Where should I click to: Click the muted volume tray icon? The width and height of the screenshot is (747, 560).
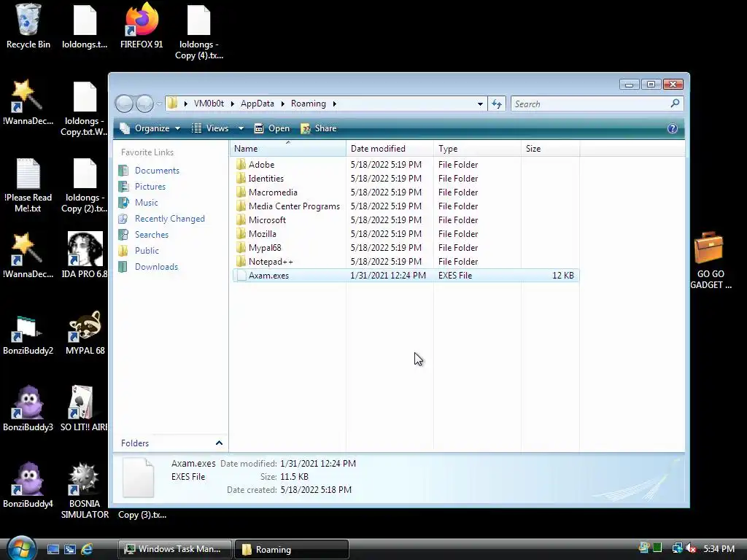point(692,548)
